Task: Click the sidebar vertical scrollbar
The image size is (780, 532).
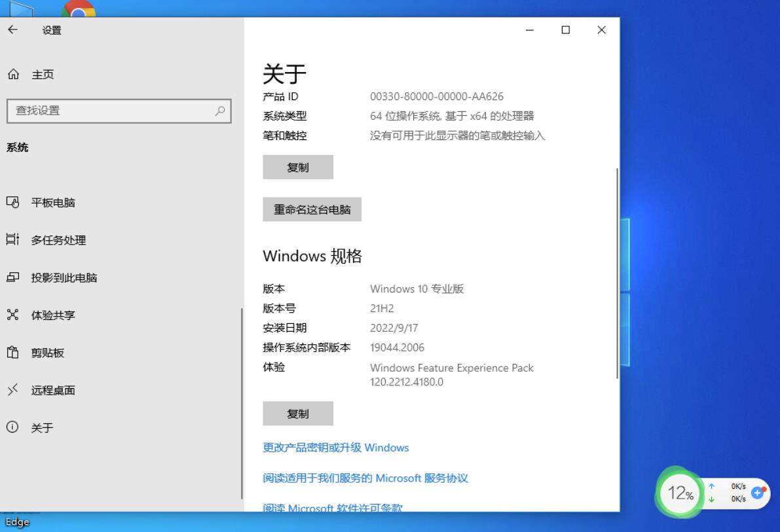Action: 242,403
